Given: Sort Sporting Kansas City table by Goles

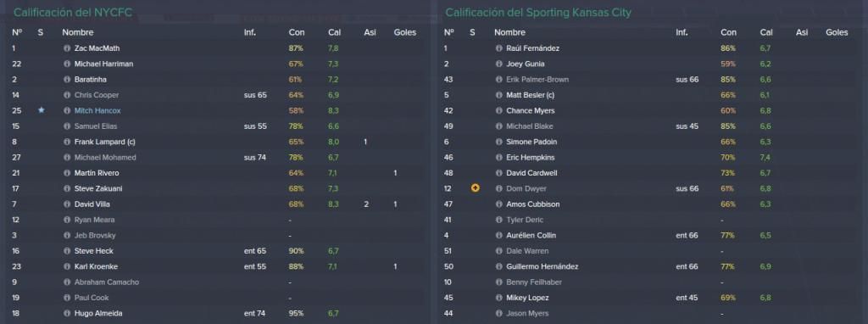Looking at the screenshot, I should (x=837, y=32).
